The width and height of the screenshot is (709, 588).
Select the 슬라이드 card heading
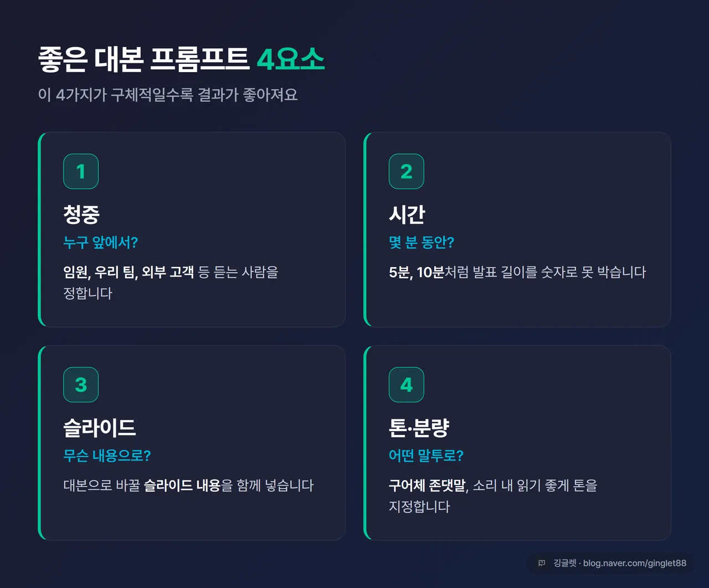coord(100,427)
